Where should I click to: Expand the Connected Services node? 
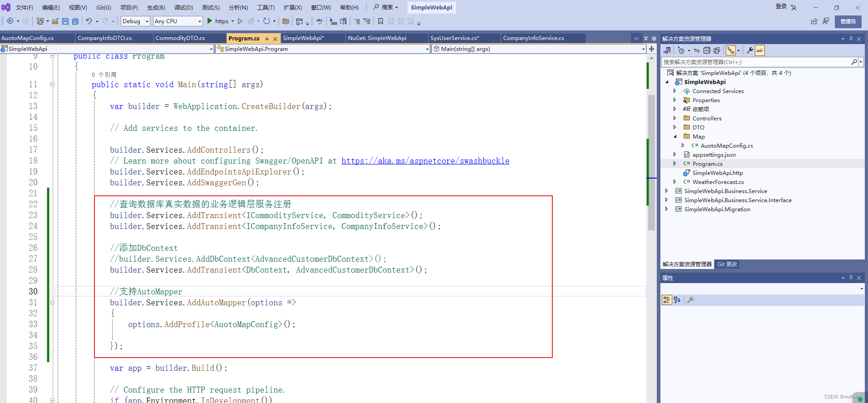pyautogui.click(x=675, y=91)
